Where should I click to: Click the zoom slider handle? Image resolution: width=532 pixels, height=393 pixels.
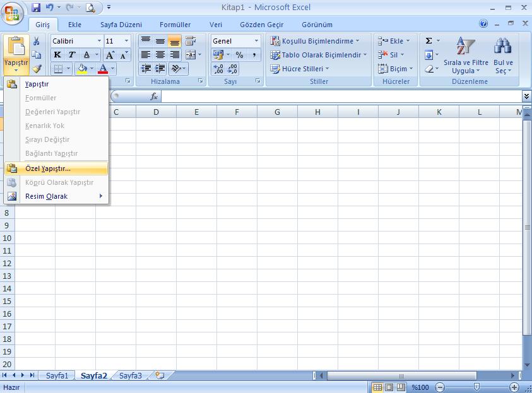[x=476, y=387]
